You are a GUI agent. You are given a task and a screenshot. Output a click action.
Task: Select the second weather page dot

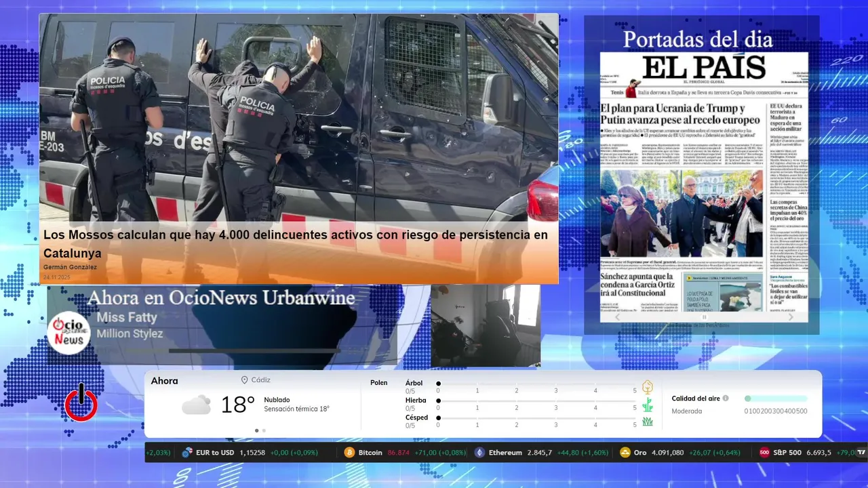coord(264,430)
